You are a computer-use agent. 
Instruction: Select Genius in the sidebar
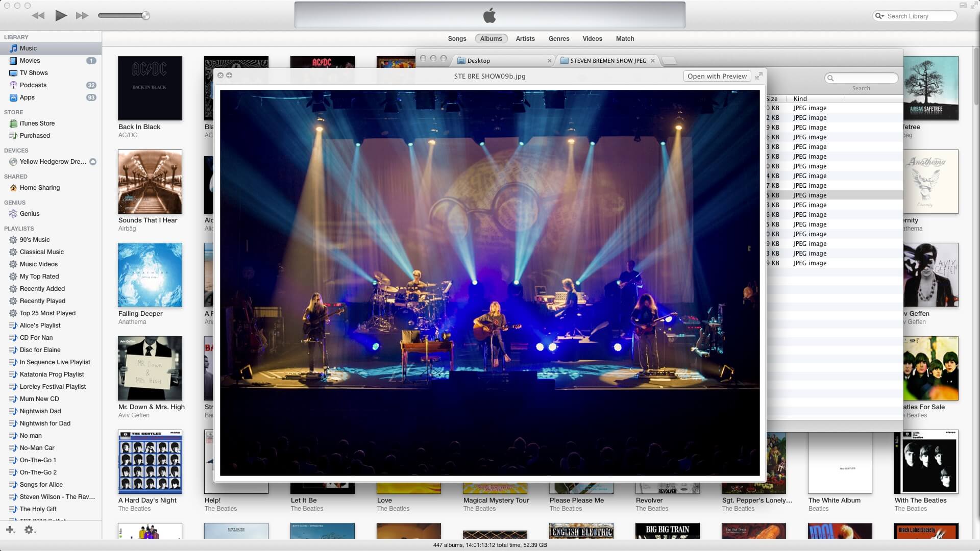[30, 214]
